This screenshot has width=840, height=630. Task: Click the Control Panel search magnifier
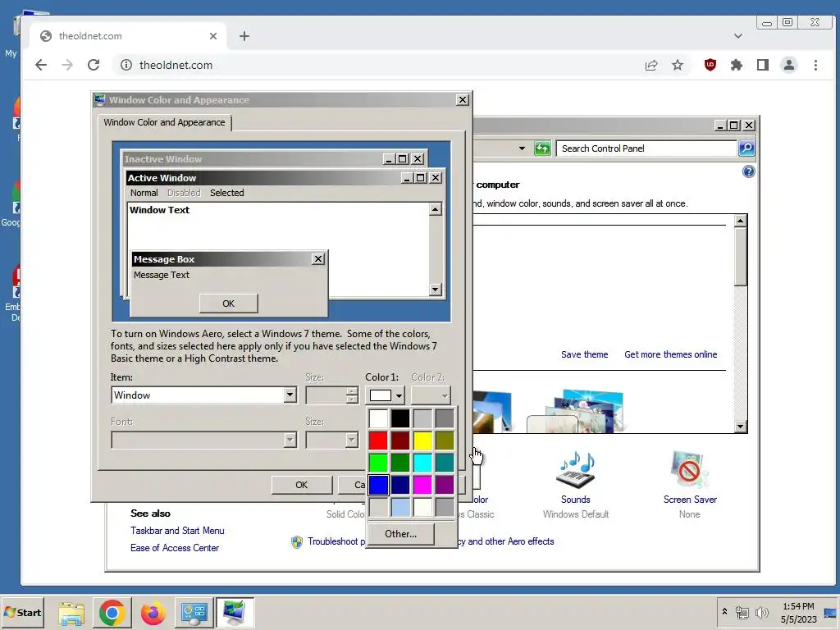(746, 148)
